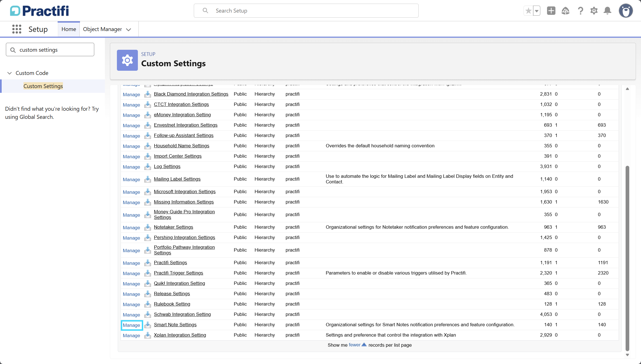Open the Xplan Integration Setting link
641x364 pixels.
point(180,335)
